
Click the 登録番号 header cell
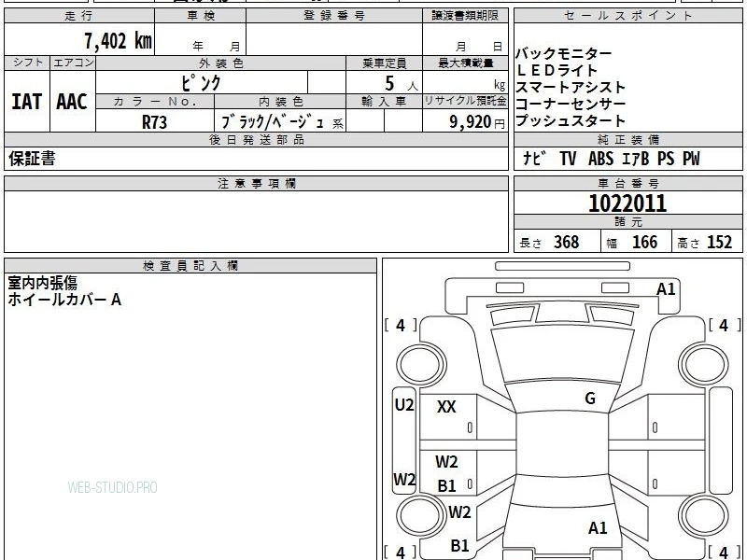pos(334,16)
